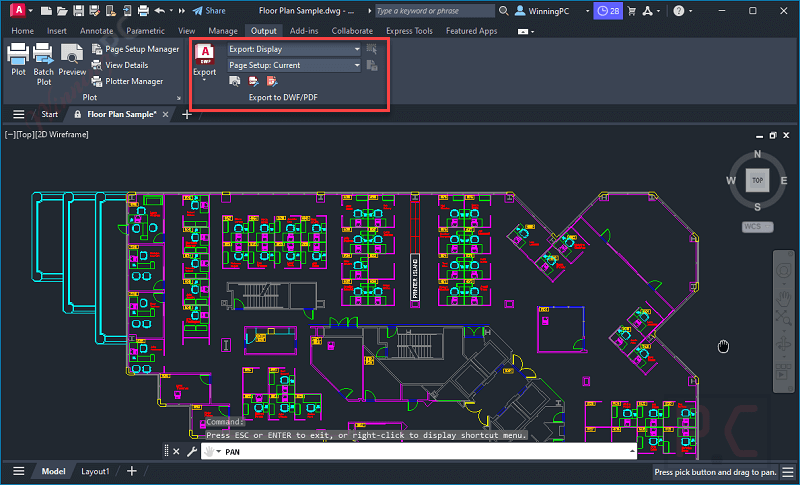Switch to the Layout1 tab
Image resolution: width=800 pixels, height=485 pixels.
(x=95, y=471)
